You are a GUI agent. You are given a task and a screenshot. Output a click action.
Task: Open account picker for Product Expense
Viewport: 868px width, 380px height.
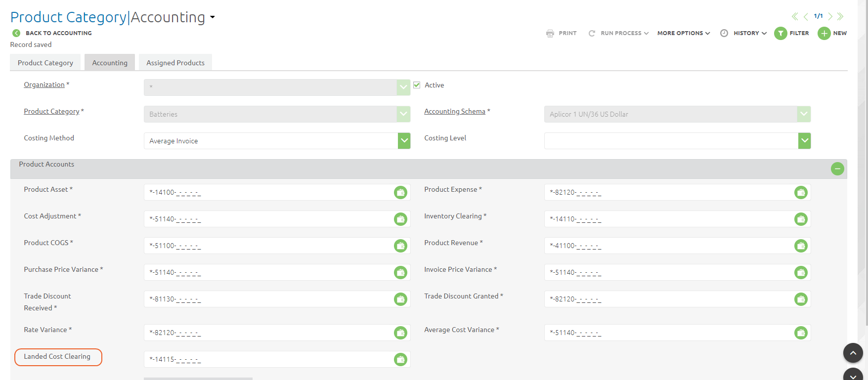(x=801, y=192)
